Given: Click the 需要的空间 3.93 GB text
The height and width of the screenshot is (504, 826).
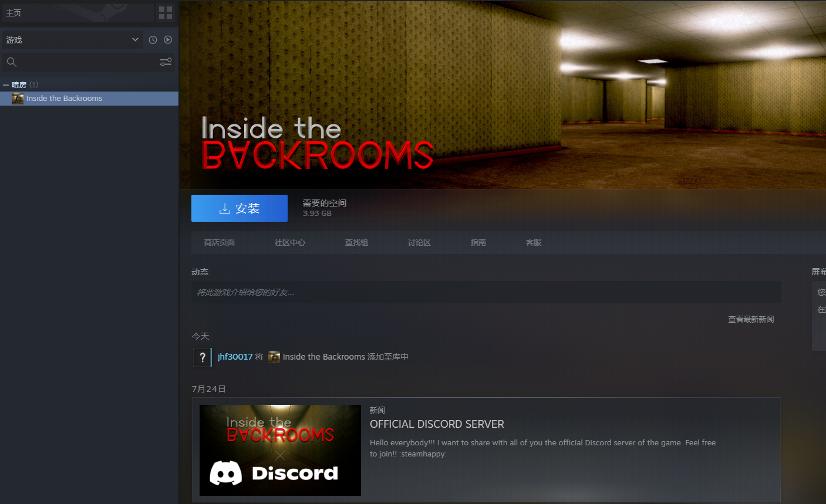Looking at the screenshot, I should [325, 208].
